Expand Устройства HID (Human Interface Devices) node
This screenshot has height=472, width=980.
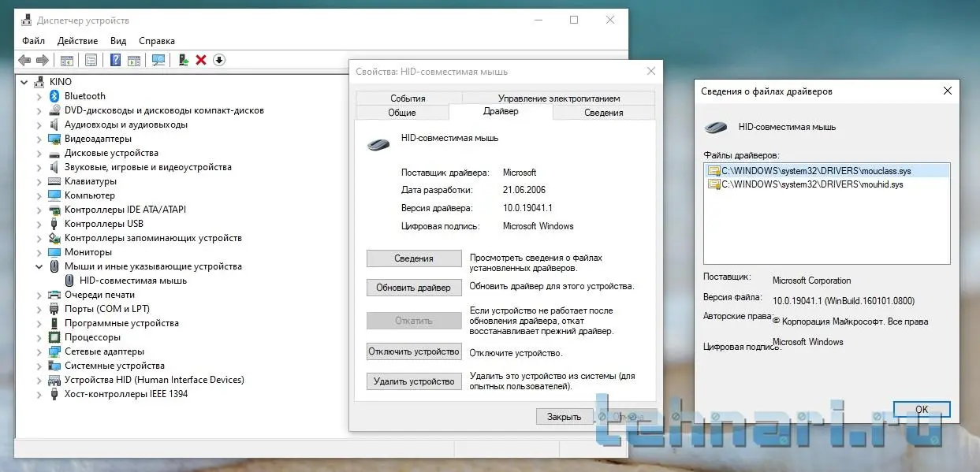(x=39, y=380)
